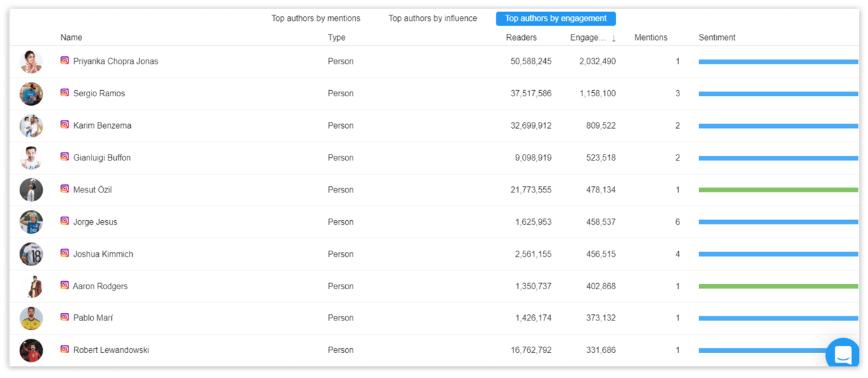Screen dimensions: 868x378
Task: Click Instagram icon next to Mesut Özil
Action: 64,189
